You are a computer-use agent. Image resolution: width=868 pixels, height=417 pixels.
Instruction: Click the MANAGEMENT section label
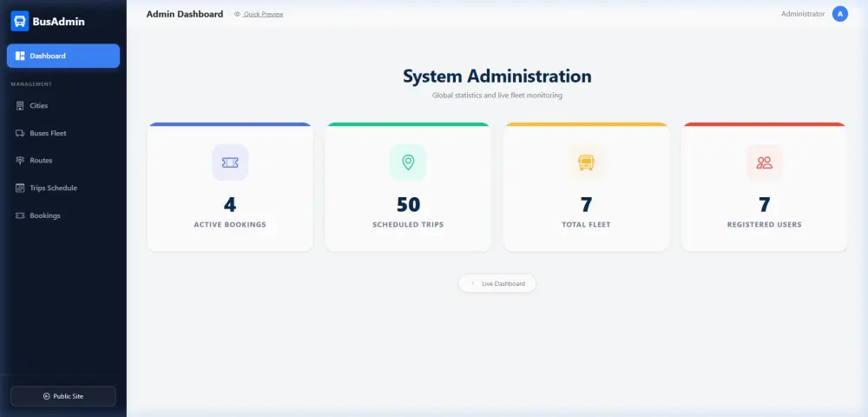pos(31,84)
